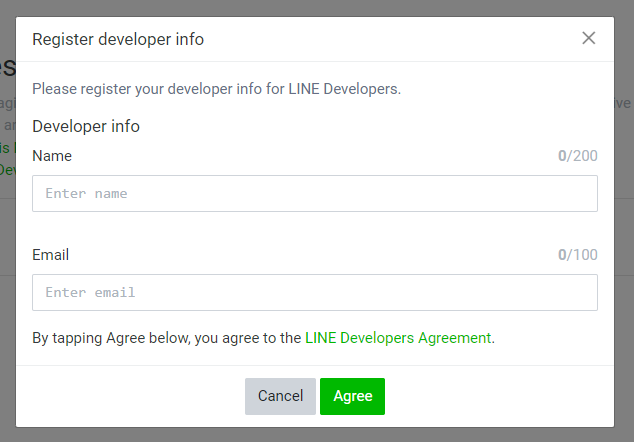Image resolution: width=634 pixels, height=442 pixels.
Task: Click the 0/100 email character counter
Action: (x=577, y=255)
